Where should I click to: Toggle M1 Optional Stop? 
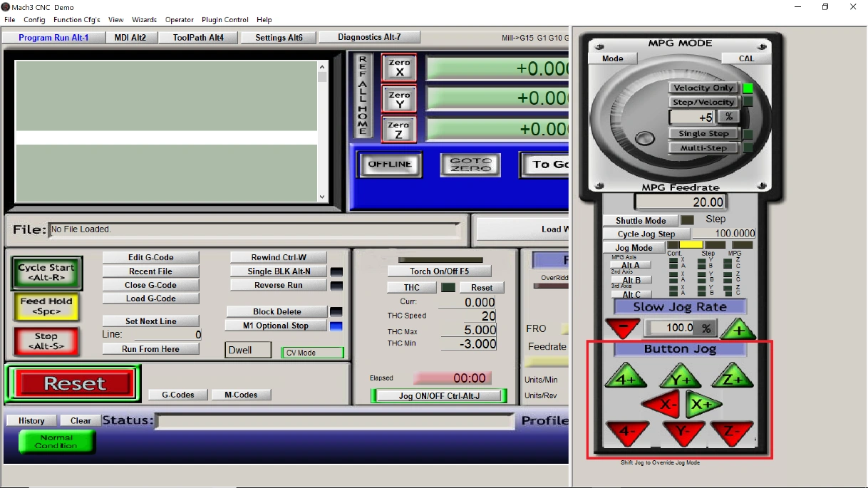pyautogui.click(x=276, y=326)
